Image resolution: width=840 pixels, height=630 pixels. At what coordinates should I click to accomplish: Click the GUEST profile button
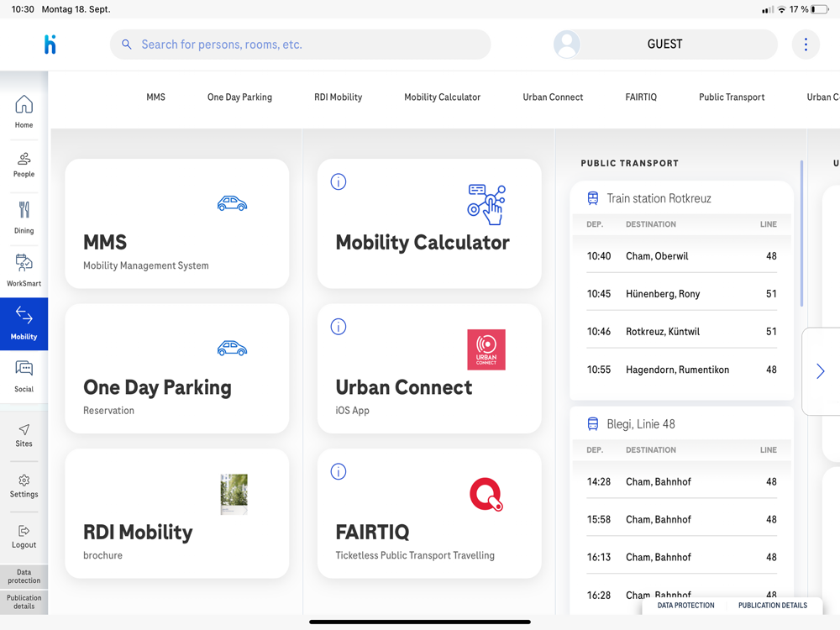pos(665,44)
